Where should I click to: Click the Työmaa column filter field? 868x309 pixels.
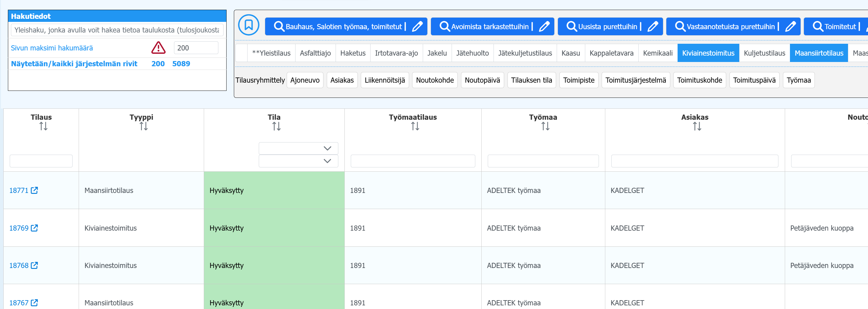click(543, 161)
